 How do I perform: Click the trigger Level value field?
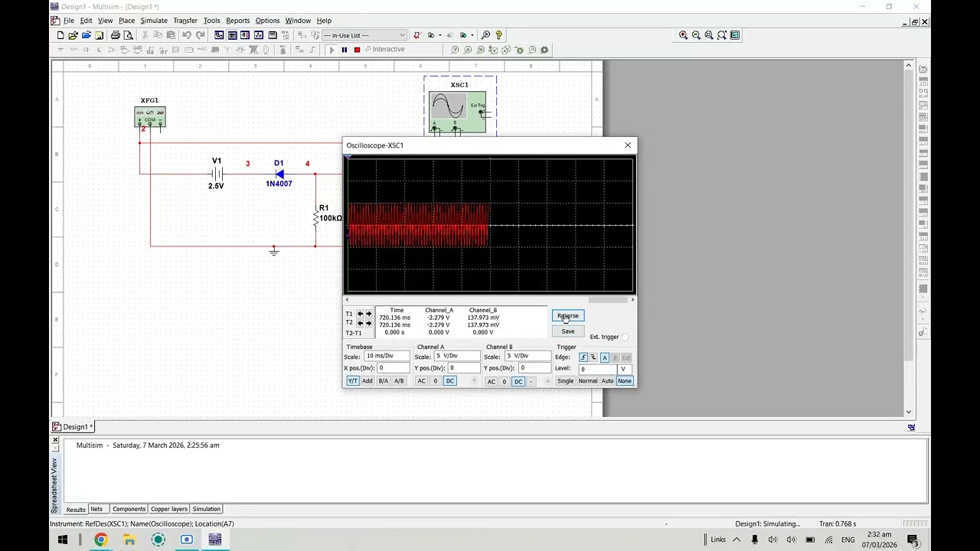pos(597,369)
